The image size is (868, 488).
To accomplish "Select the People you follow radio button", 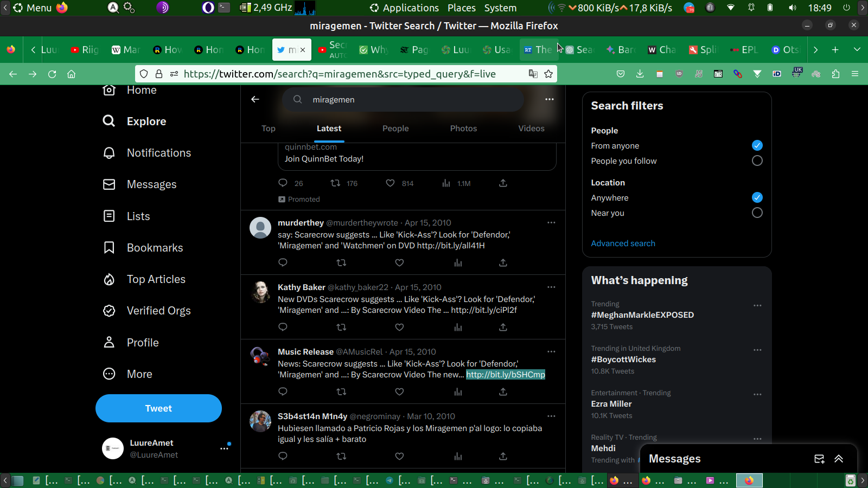I will tap(757, 160).
